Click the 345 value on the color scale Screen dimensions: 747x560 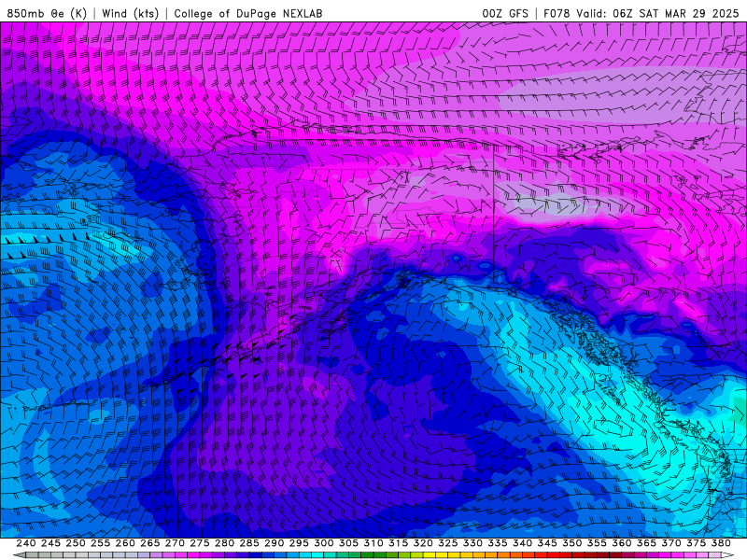click(x=547, y=543)
